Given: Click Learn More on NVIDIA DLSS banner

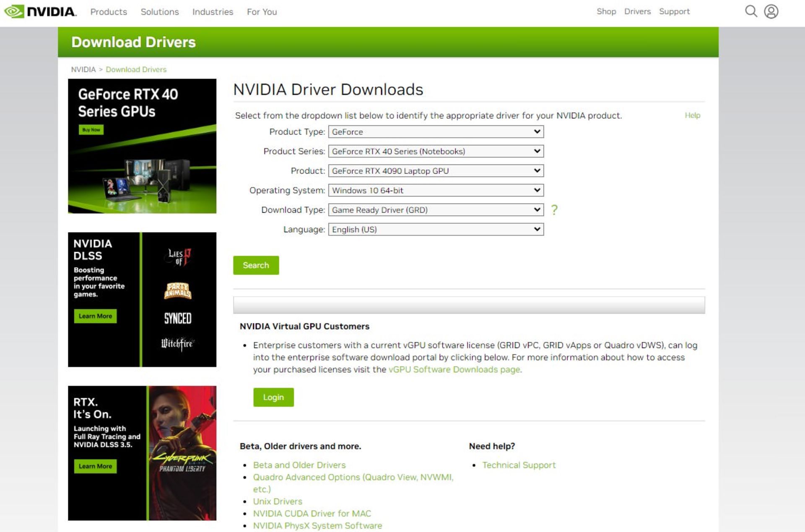Looking at the screenshot, I should tap(95, 316).
